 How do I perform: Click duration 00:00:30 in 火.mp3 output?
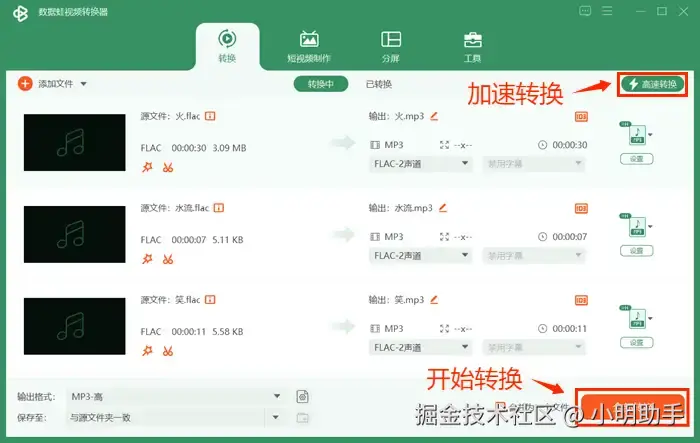(570, 145)
